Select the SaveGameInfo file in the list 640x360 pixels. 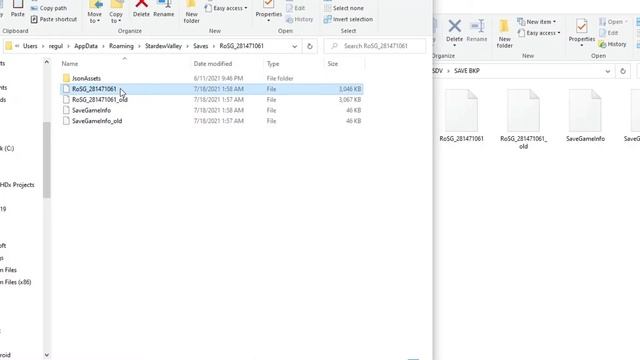pyautogui.click(x=212, y=110)
